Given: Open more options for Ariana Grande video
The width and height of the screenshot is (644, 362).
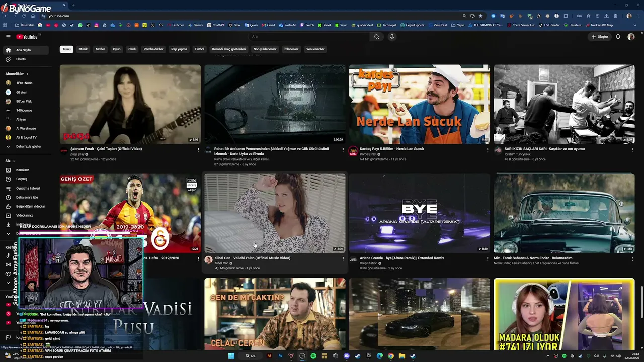Looking at the screenshot, I should click(x=488, y=259).
